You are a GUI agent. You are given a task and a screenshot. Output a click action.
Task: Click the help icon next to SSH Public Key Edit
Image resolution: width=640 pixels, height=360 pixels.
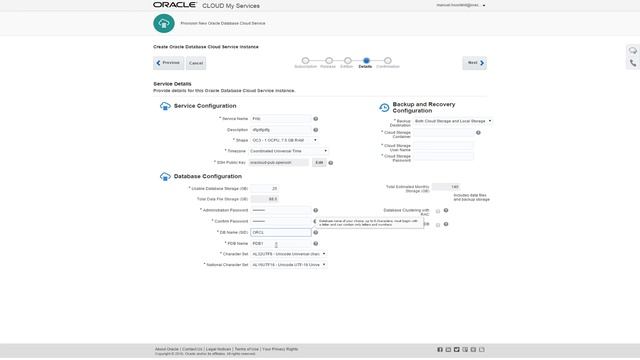tap(331, 163)
